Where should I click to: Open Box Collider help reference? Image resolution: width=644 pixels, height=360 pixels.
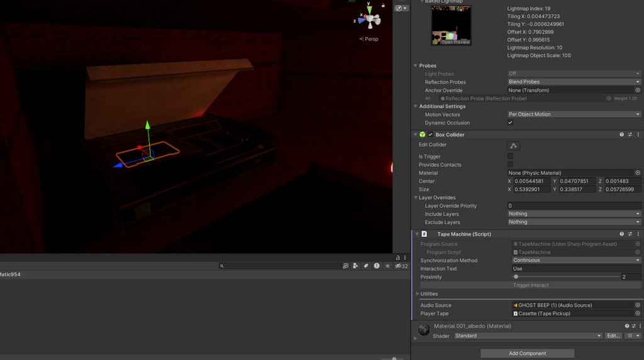click(621, 134)
